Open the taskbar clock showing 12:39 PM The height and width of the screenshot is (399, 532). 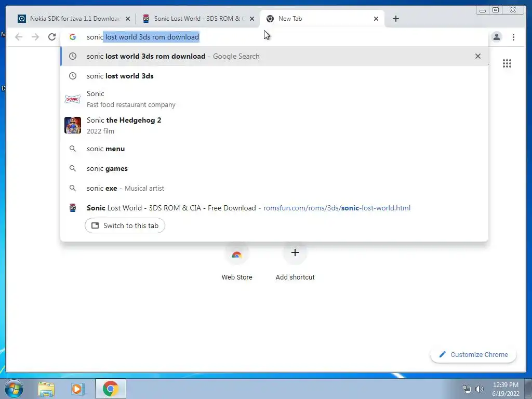(x=506, y=389)
